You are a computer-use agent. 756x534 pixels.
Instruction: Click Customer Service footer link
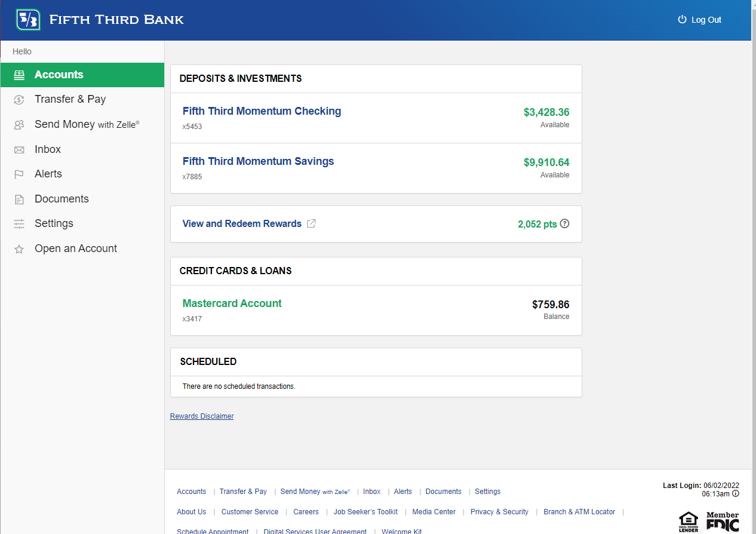[250, 512]
